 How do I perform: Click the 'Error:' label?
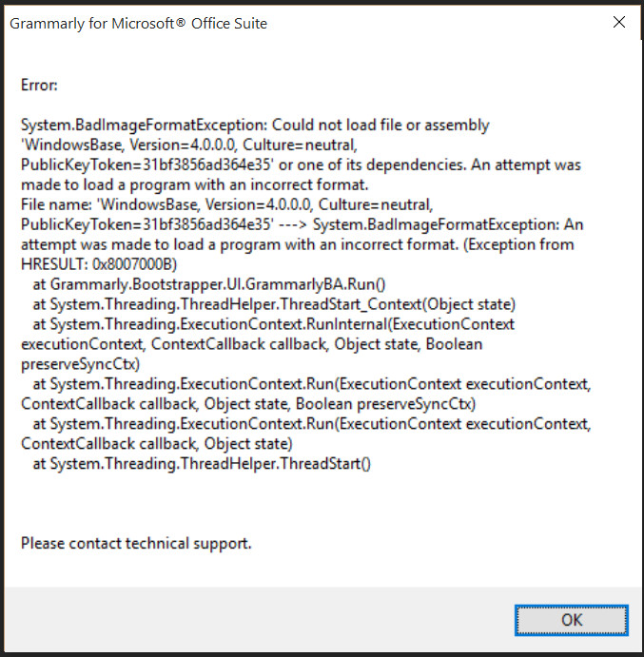(39, 85)
